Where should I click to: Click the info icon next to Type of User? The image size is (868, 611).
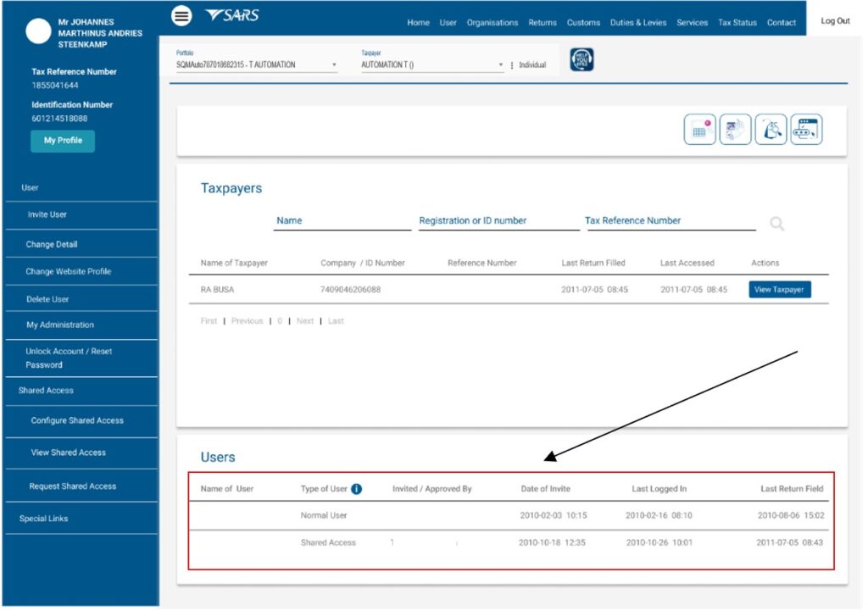(x=355, y=487)
